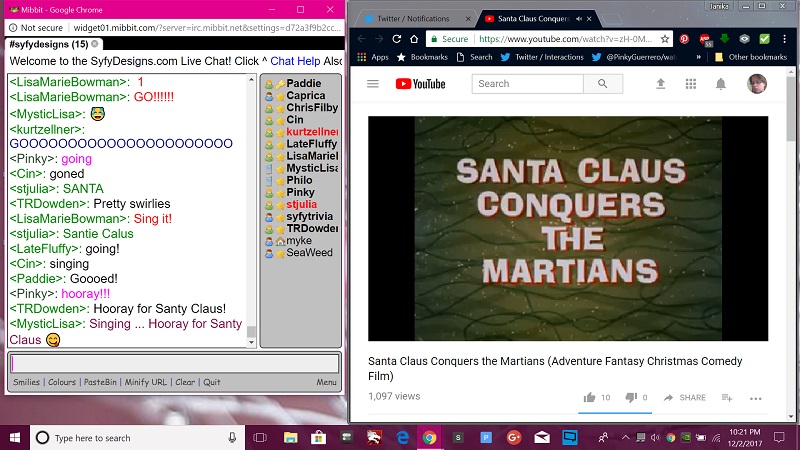Open Chrome three-dot menu in YouTube window
Screen dimensions: 800x450
tap(785, 39)
